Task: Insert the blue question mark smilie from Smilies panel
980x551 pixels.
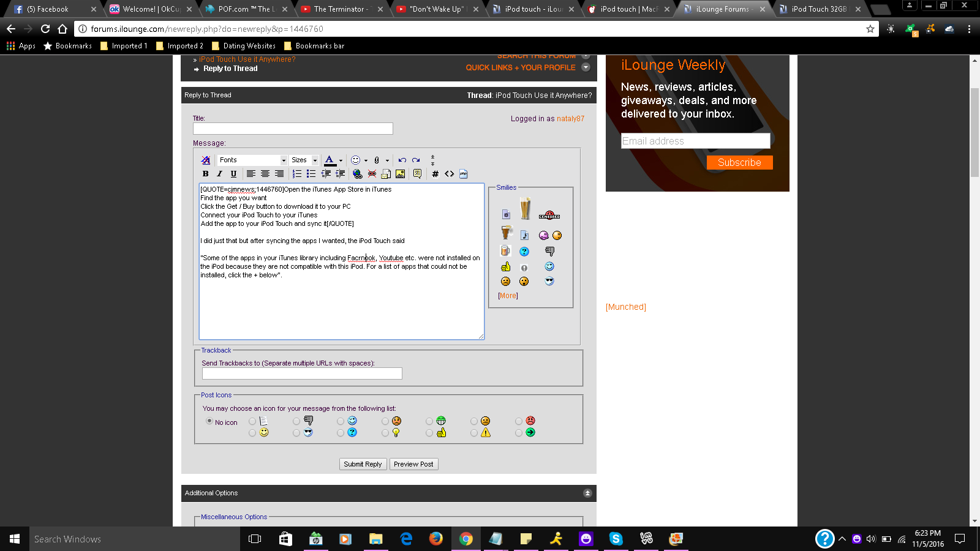Action: tap(524, 251)
